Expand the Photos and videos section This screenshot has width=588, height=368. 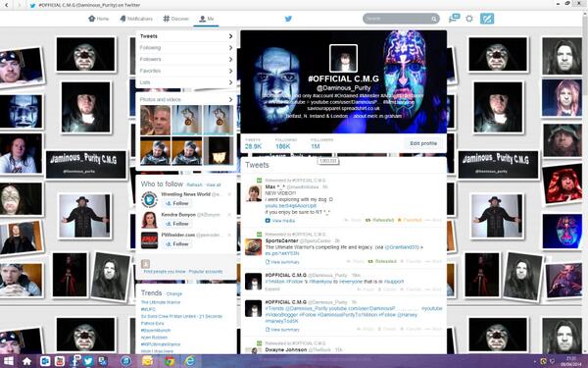click(186, 99)
